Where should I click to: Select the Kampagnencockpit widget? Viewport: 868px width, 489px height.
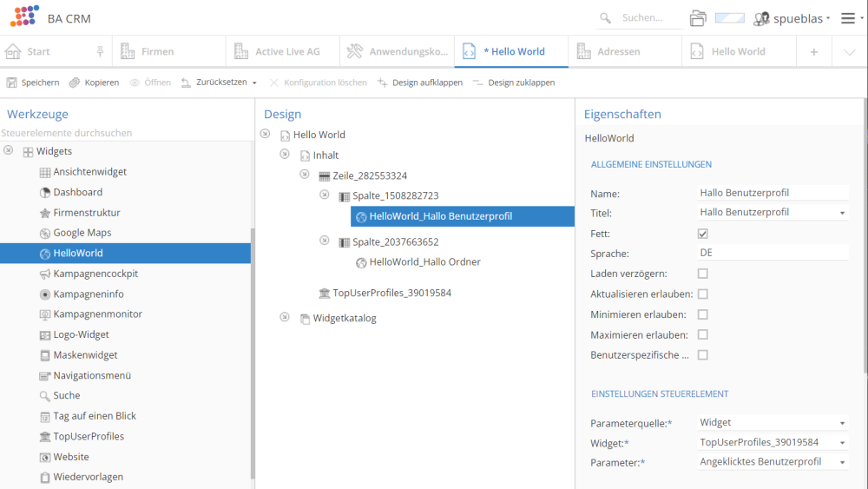coord(95,274)
